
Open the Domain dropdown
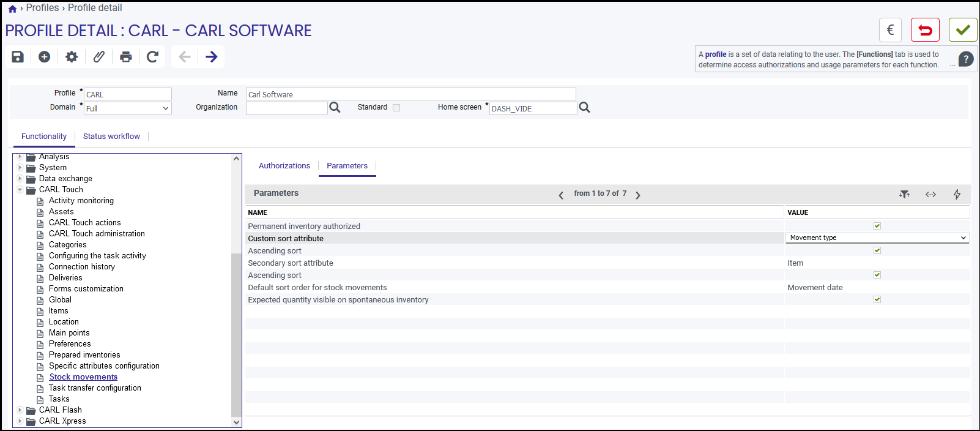pos(128,108)
